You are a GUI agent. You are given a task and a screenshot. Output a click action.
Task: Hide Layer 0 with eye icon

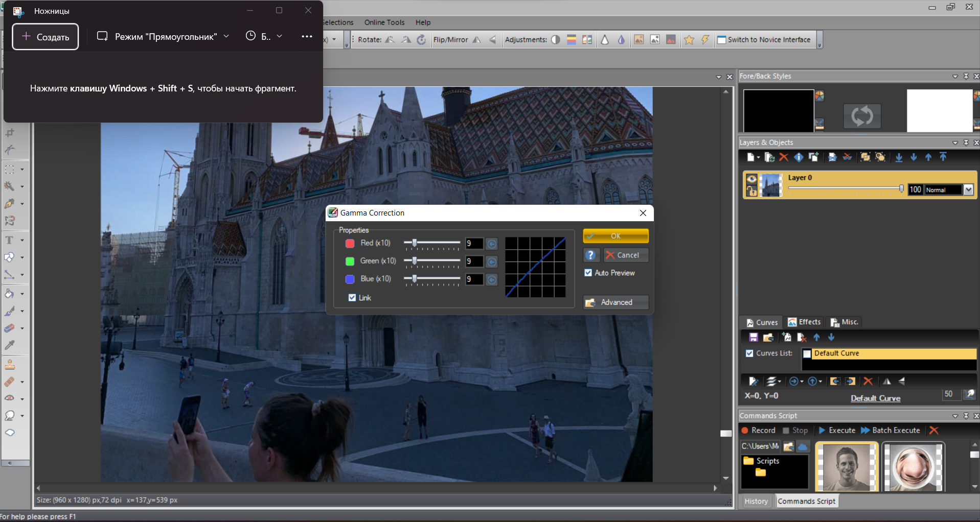[751, 179]
